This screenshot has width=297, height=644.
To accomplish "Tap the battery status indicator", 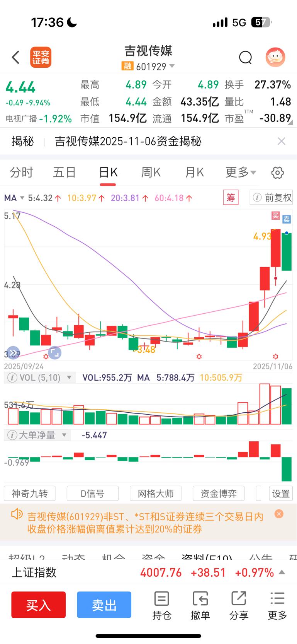I will point(261,22).
